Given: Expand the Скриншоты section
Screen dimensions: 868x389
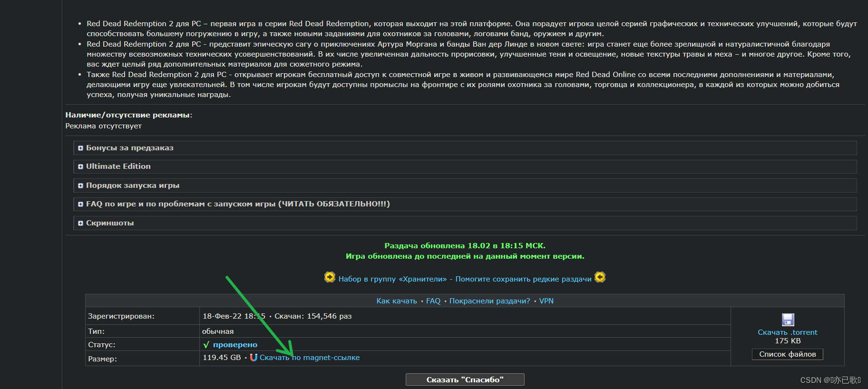Looking at the screenshot, I should (465, 223).
